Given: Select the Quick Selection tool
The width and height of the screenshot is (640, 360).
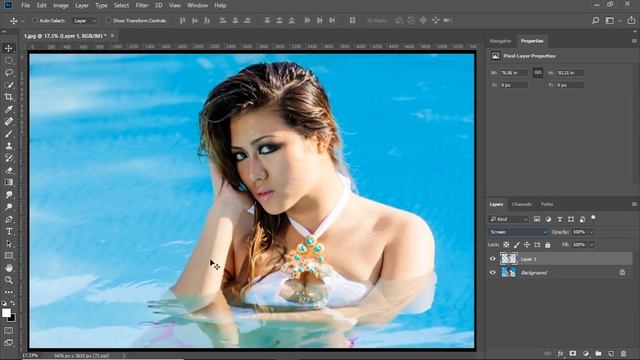Looking at the screenshot, I should click(x=9, y=85).
